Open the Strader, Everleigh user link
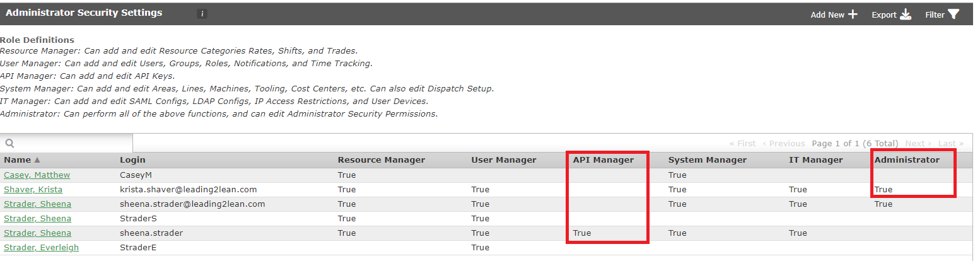The width and height of the screenshot is (980, 261). [x=41, y=247]
